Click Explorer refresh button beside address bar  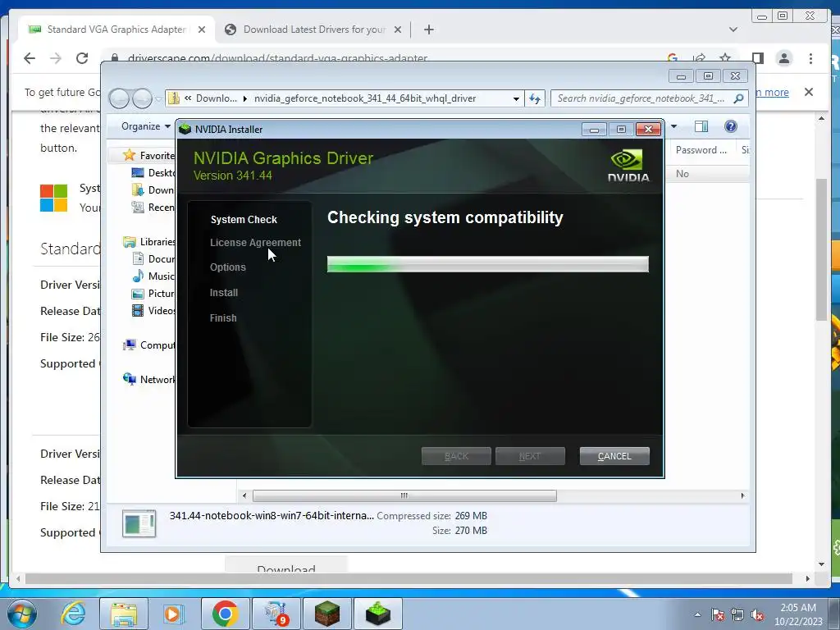click(535, 98)
